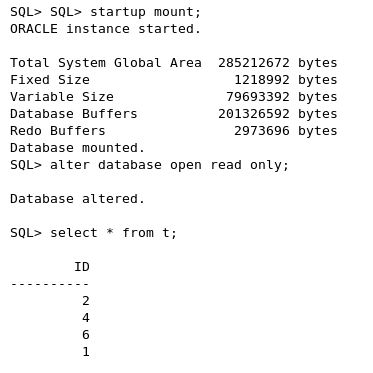Select the 285212672 bytes value
Screen dimensions: 373x373
[x=278, y=63]
